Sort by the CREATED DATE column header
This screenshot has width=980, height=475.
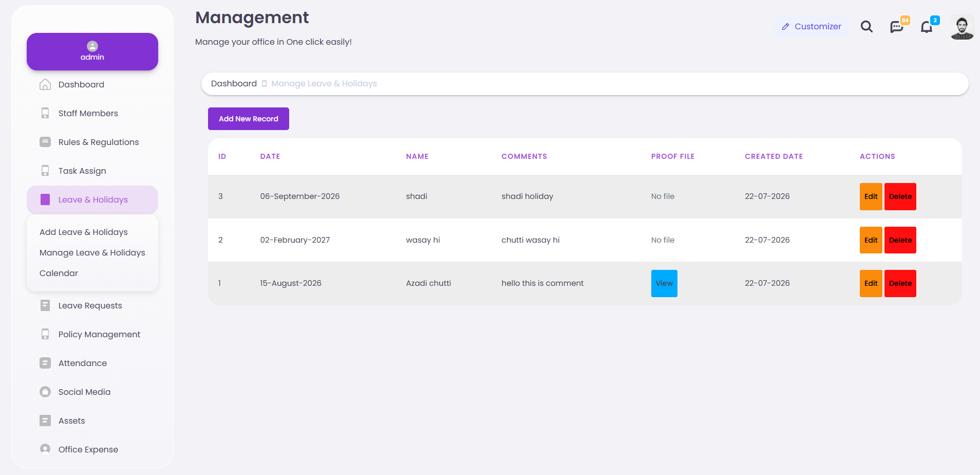tap(774, 156)
